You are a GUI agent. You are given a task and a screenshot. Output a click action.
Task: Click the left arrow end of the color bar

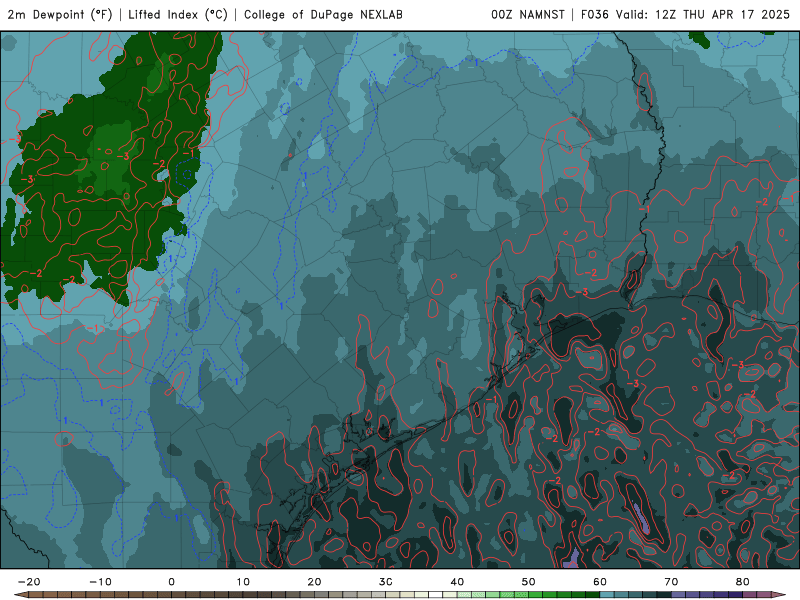tap(20, 594)
